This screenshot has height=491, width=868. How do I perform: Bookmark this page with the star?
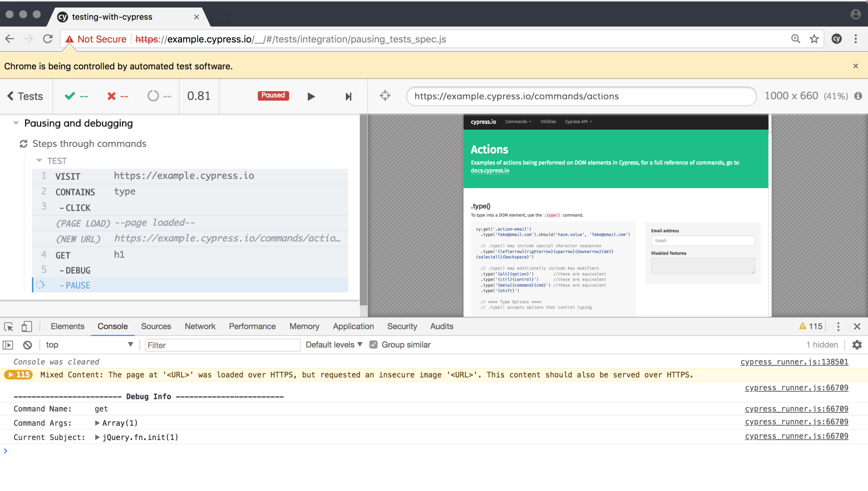[x=814, y=39]
